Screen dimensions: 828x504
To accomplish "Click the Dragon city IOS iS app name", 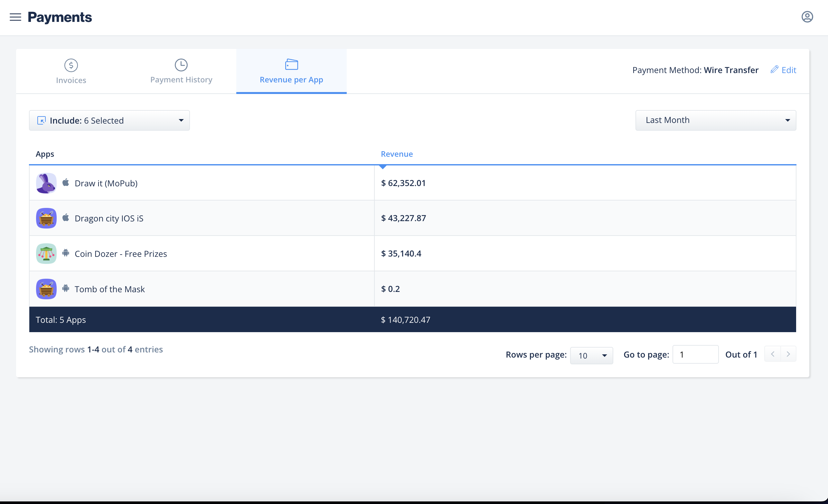I will tap(109, 219).
